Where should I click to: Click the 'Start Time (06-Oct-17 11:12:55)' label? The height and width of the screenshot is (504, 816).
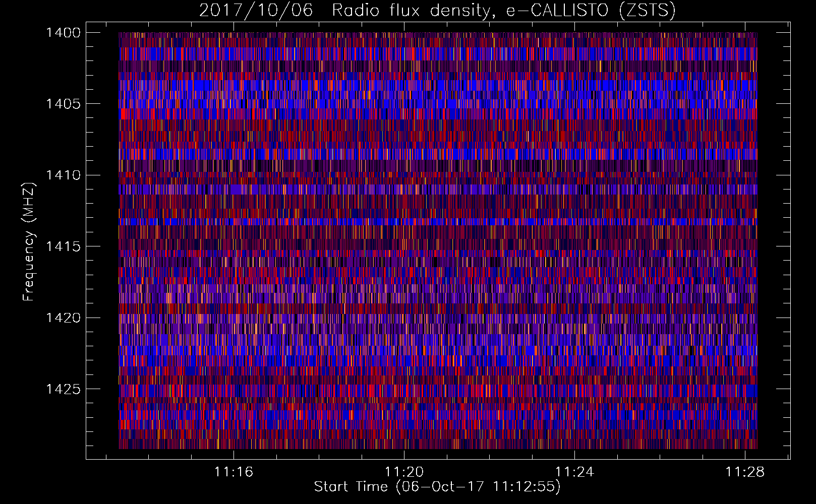[437, 487]
